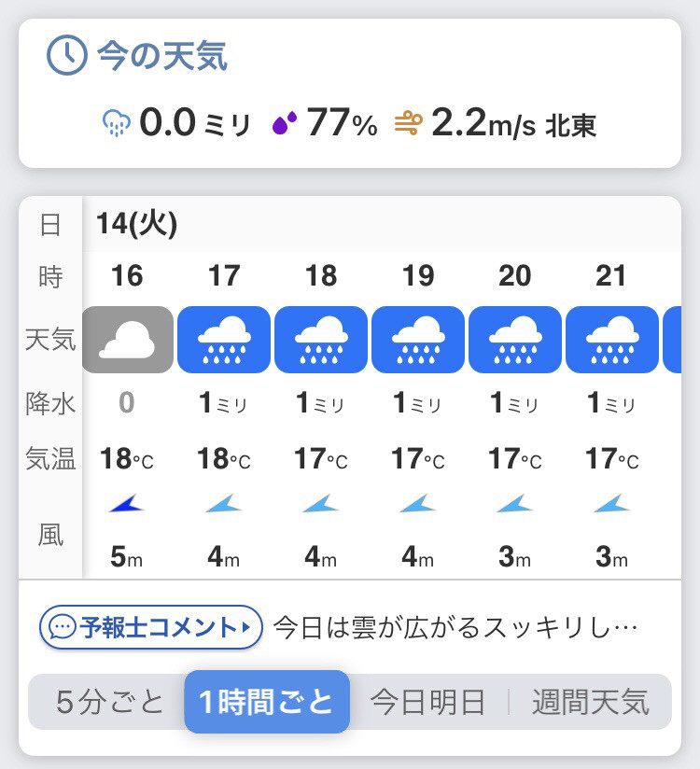Select the rain icon at 19時
Image resolution: width=700 pixels, height=769 pixels.
418,340
